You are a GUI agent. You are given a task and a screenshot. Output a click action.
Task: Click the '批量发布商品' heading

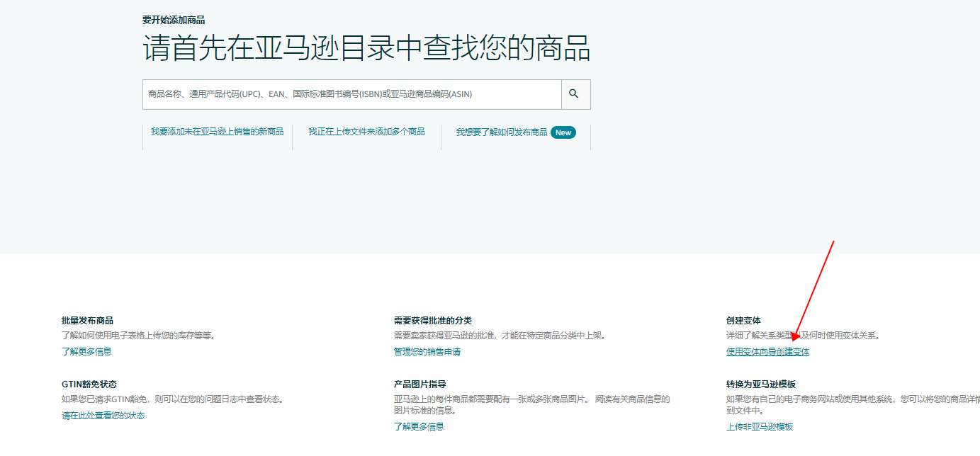[87, 321]
